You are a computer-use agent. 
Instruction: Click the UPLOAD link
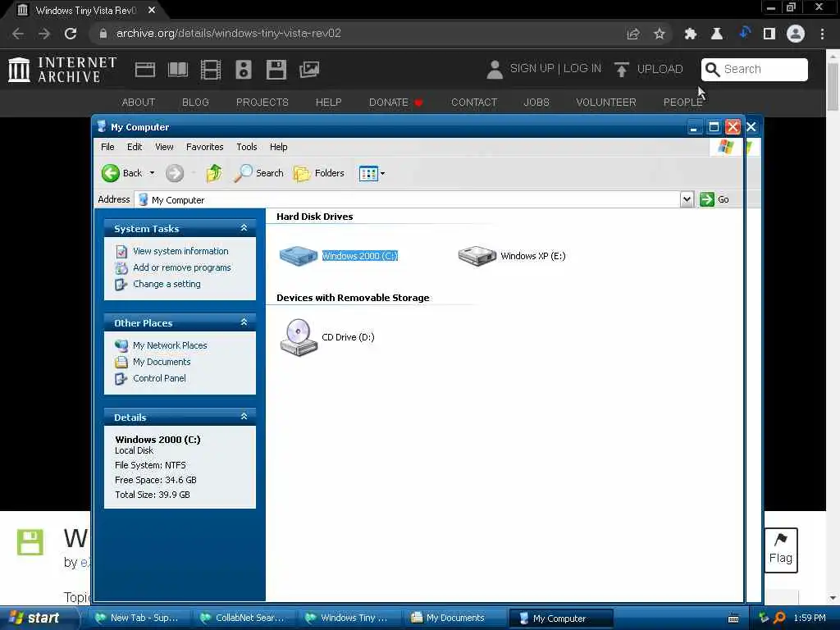pyautogui.click(x=648, y=69)
